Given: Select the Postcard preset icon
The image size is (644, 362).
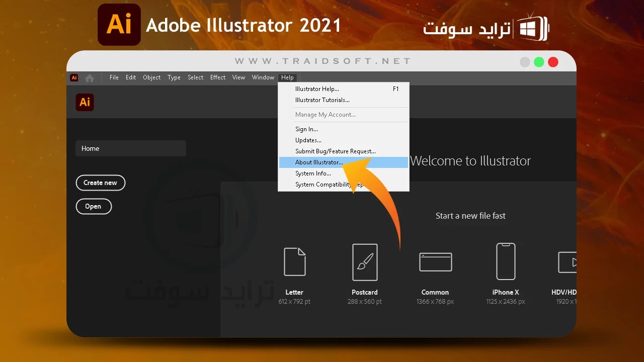Looking at the screenshot, I should tap(365, 262).
